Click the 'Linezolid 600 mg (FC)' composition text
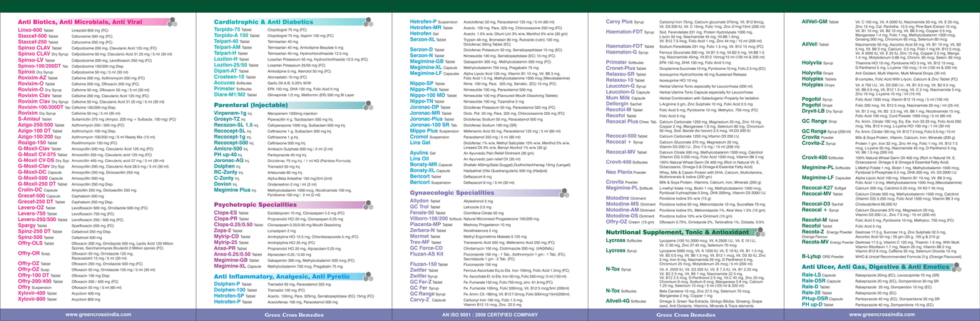The image size is (980, 321). point(91,31)
